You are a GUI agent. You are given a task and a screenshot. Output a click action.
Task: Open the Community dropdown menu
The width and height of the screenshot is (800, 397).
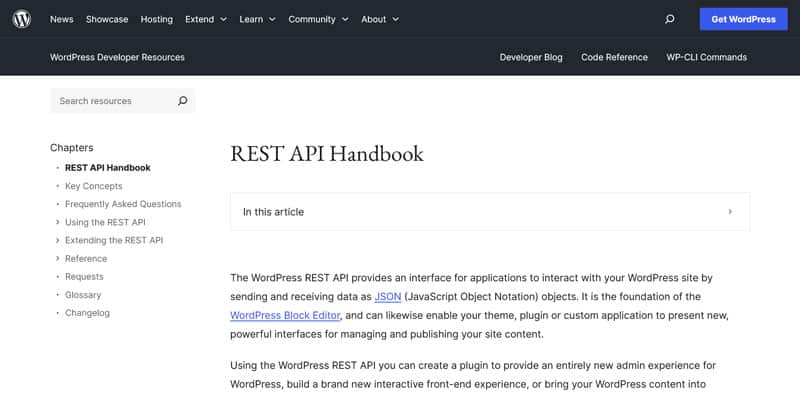pyautogui.click(x=318, y=19)
